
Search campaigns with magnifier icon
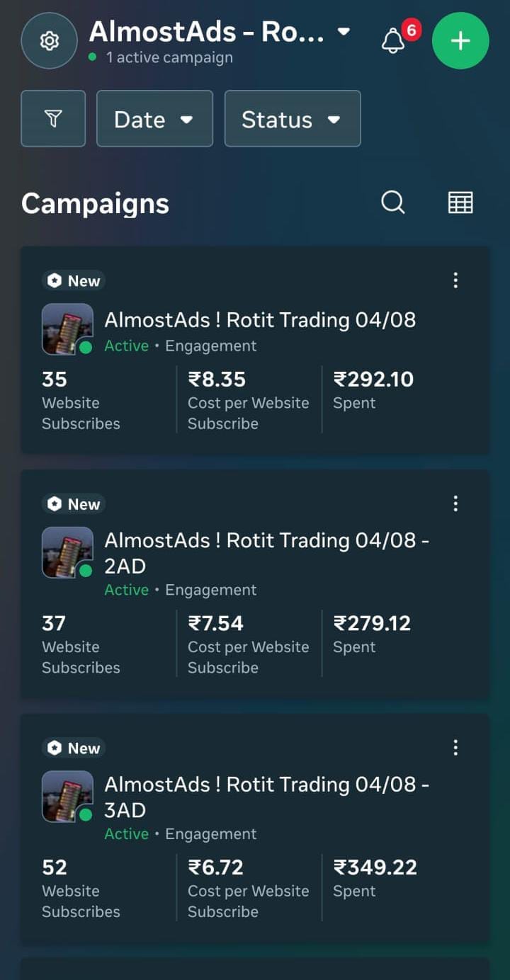pyautogui.click(x=392, y=203)
